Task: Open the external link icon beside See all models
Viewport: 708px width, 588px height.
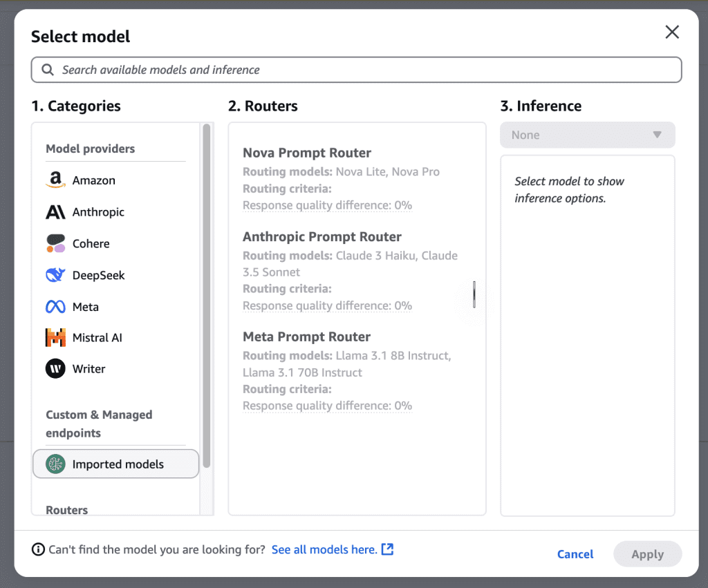Action: pyautogui.click(x=388, y=549)
